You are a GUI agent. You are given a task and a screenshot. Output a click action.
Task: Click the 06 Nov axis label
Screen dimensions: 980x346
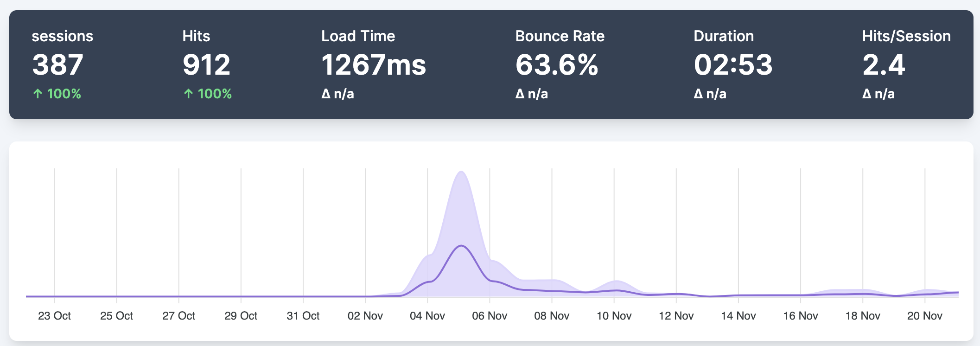click(x=490, y=316)
